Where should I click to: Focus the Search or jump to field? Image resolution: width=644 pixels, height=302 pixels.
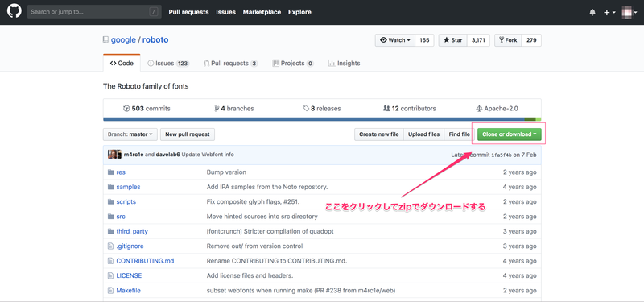(x=94, y=12)
